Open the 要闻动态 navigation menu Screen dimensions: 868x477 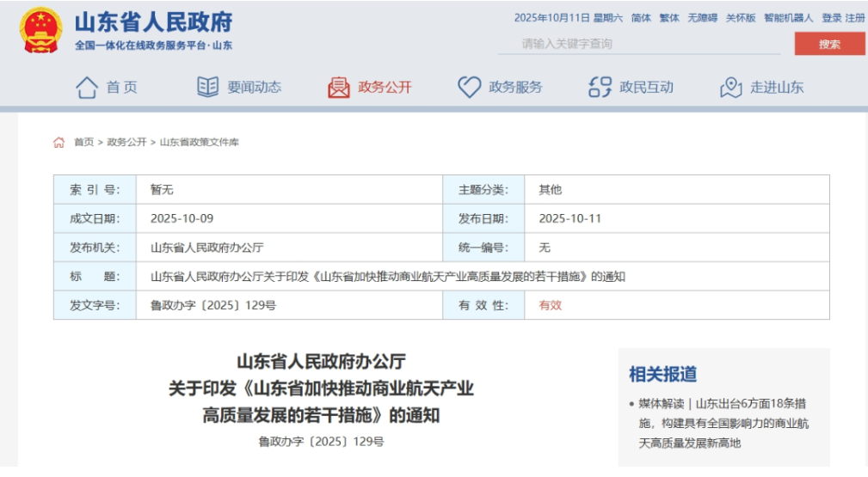coord(254,87)
